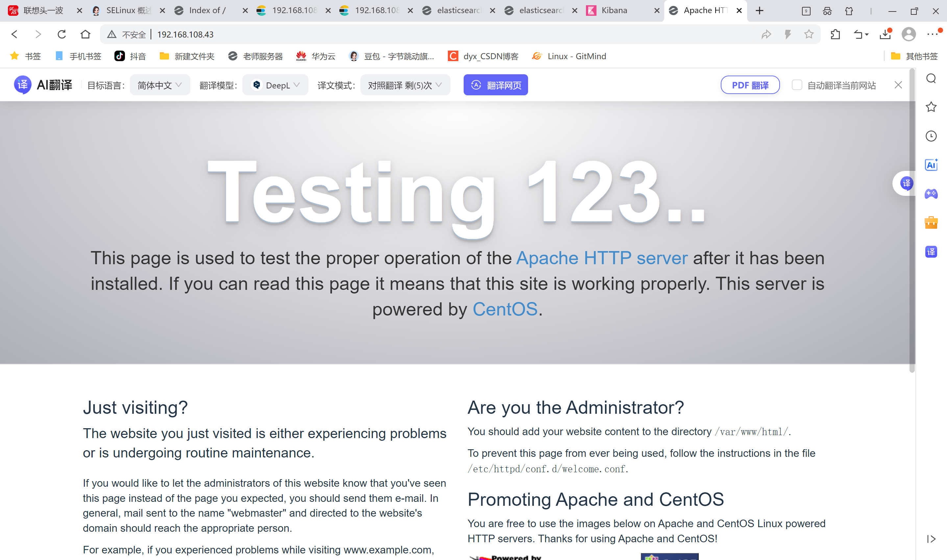Click the sidebar game controller icon
This screenshot has height=560, width=947.
click(x=931, y=194)
